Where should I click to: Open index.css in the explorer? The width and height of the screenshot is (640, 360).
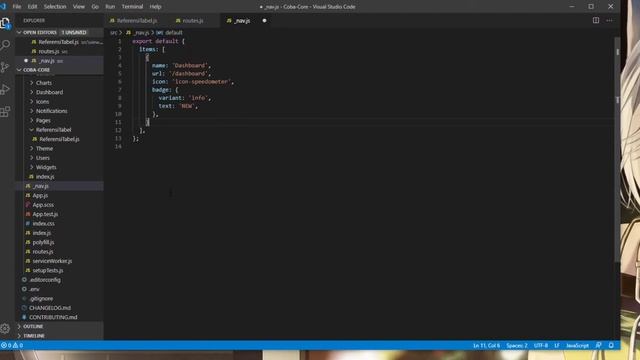60,224
